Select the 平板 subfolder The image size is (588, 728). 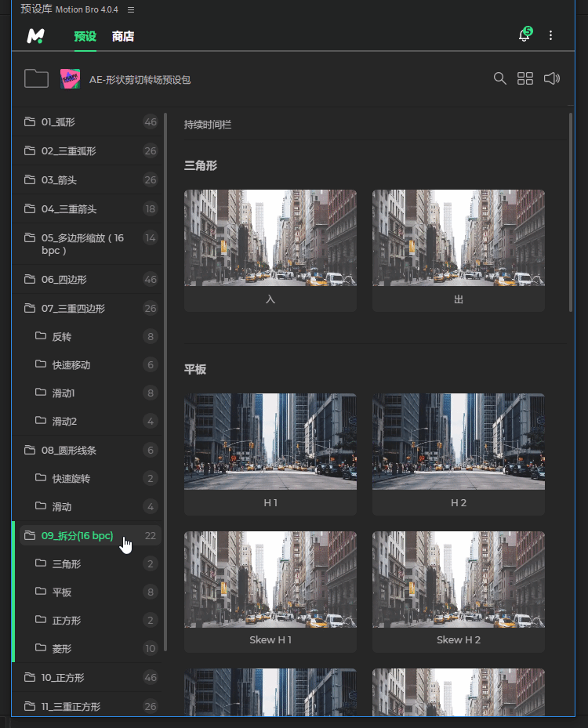87,592
